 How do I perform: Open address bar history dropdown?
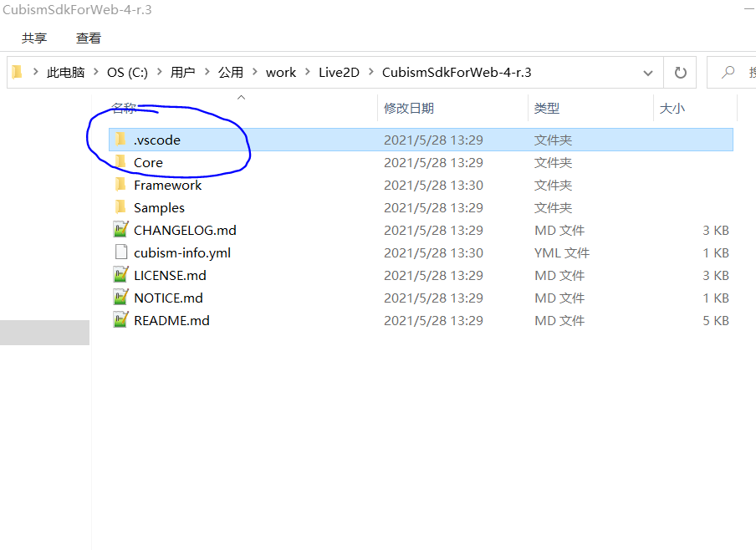pyautogui.click(x=648, y=73)
